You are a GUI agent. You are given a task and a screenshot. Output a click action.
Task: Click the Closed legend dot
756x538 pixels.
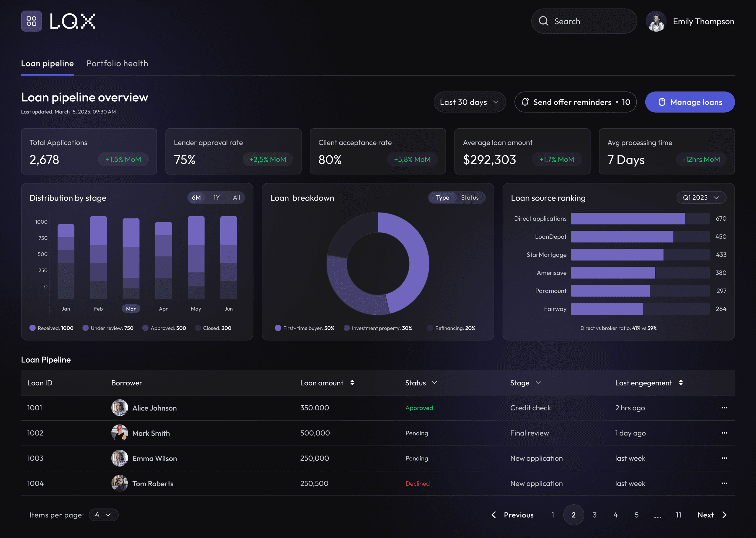click(198, 328)
